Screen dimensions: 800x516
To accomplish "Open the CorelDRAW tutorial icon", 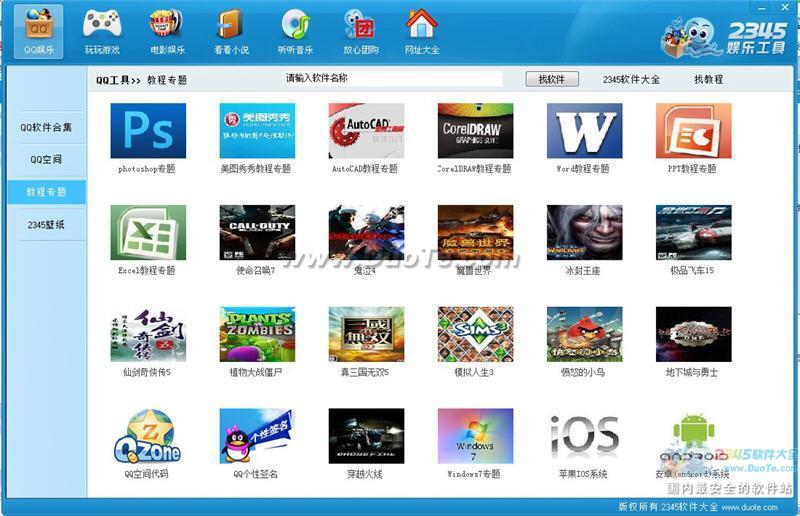I will click(476, 131).
